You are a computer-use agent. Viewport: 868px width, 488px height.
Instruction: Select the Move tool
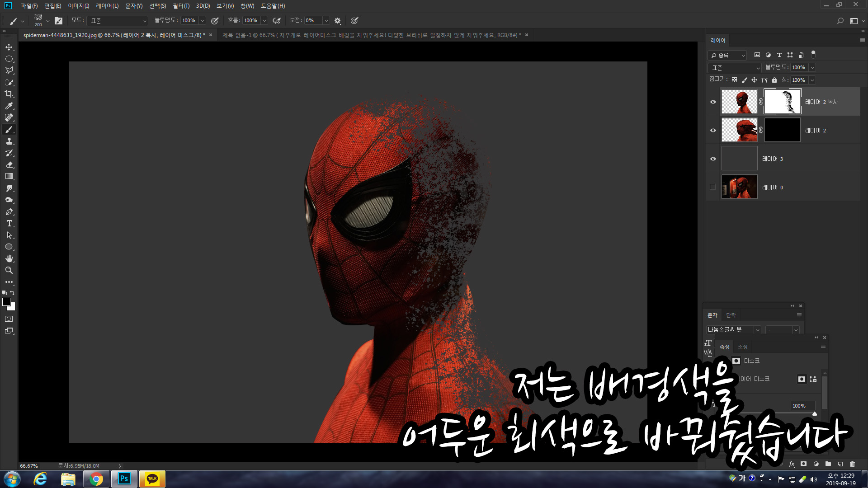pyautogui.click(x=9, y=47)
